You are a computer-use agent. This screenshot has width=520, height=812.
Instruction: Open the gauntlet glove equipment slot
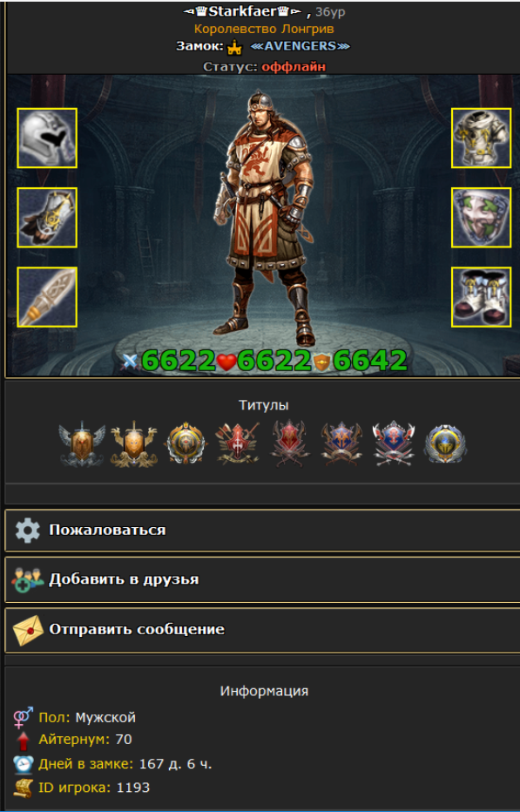[x=47, y=218]
